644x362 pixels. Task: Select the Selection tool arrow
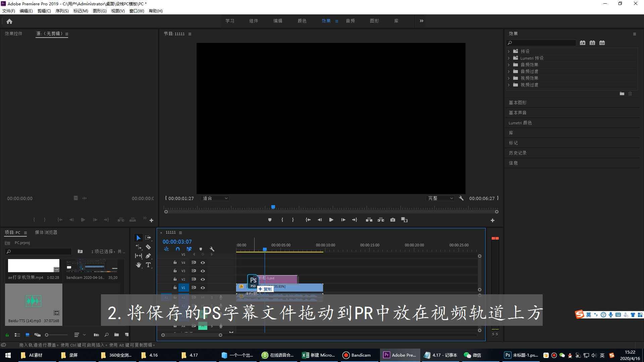(x=138, y=238)
